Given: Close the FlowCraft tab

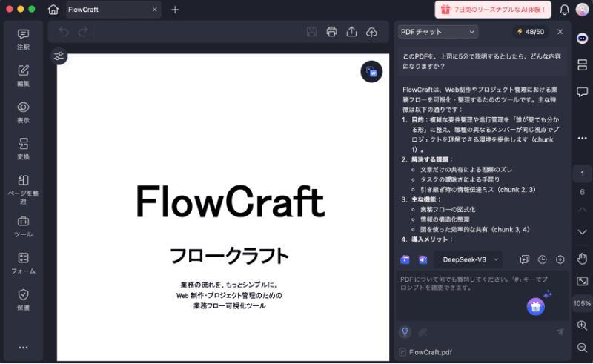Looking at the screenshot, I should pos(155,10).
